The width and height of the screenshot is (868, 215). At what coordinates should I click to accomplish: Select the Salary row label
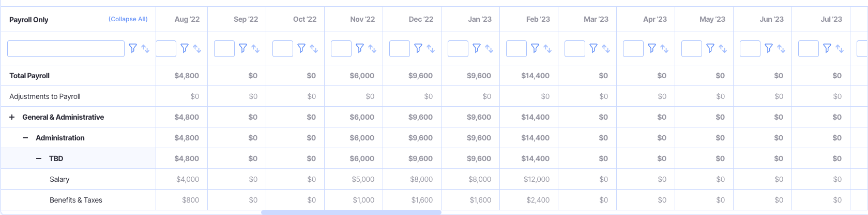pyautogui.click(x=59, y=179)
